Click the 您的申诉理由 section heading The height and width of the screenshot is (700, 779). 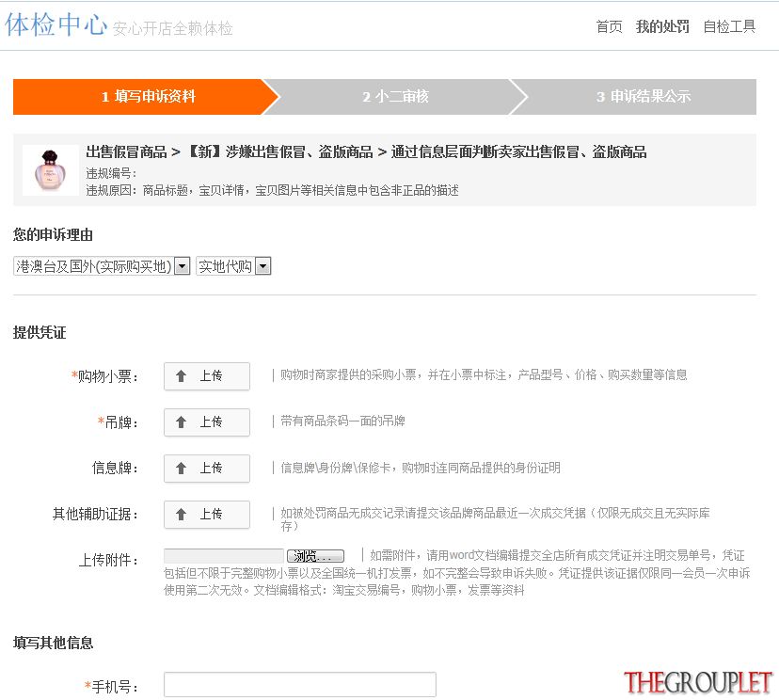(x=54, y=235)
